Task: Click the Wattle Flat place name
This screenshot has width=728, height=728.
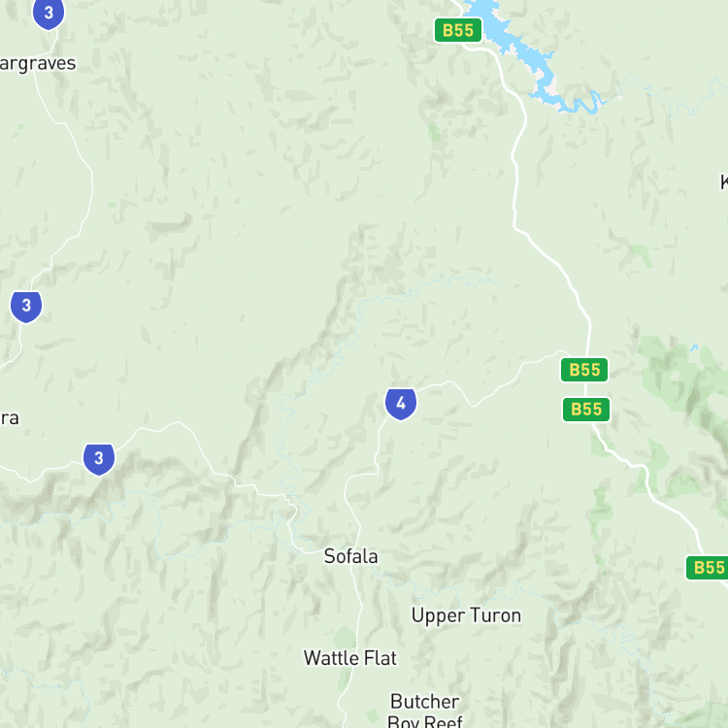Action: (350, 658)
